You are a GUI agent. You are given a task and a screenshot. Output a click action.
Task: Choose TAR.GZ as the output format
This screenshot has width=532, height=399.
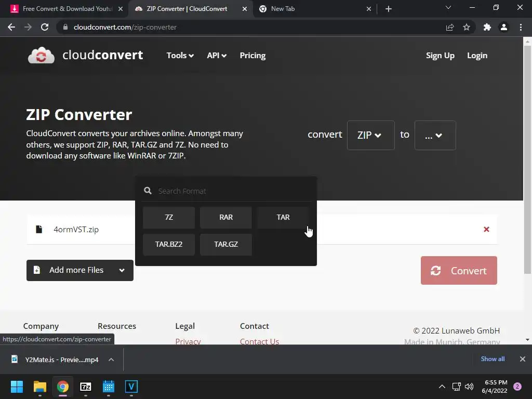click(x=225, y=244)
